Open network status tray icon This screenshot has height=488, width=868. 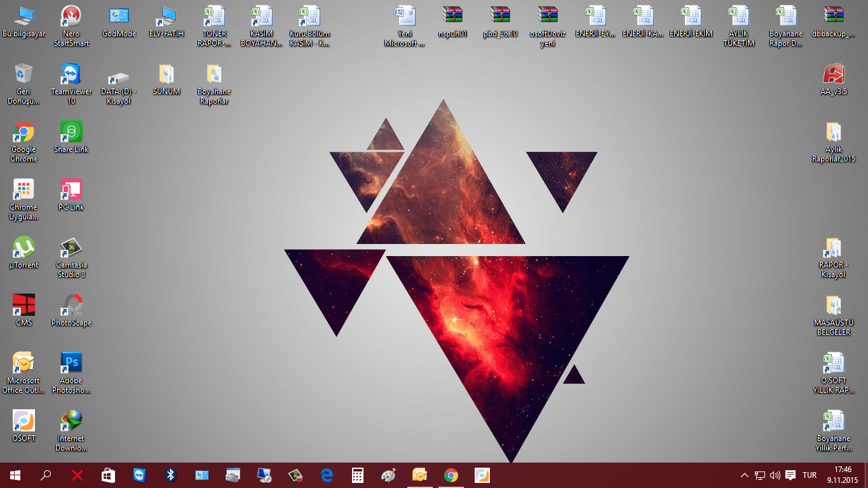click(759, 475)
